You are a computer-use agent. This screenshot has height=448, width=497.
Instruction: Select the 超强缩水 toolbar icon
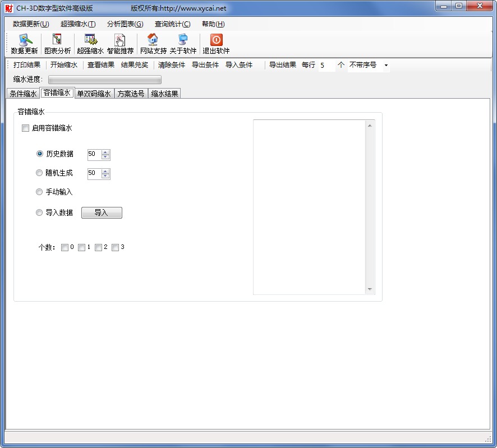(x=90, y=43)
